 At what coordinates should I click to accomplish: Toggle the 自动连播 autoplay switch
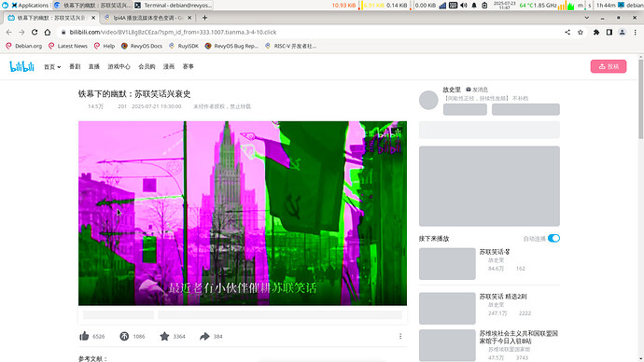(553, 238)
